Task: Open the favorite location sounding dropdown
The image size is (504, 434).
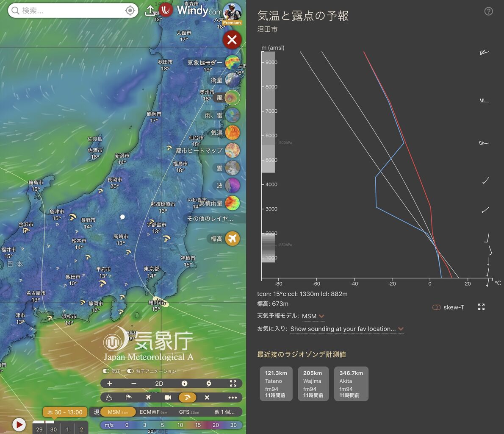Action: 347,329
